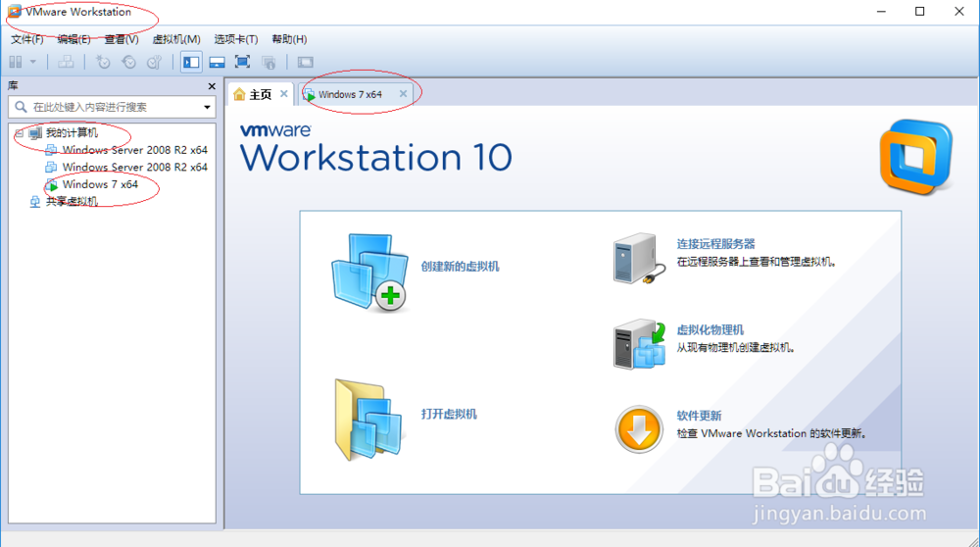Image resolution: width=980 pixels, height=547 pixels.
Task: Click the full screen mode toolbar icon
Action: [x=242, y=62]
